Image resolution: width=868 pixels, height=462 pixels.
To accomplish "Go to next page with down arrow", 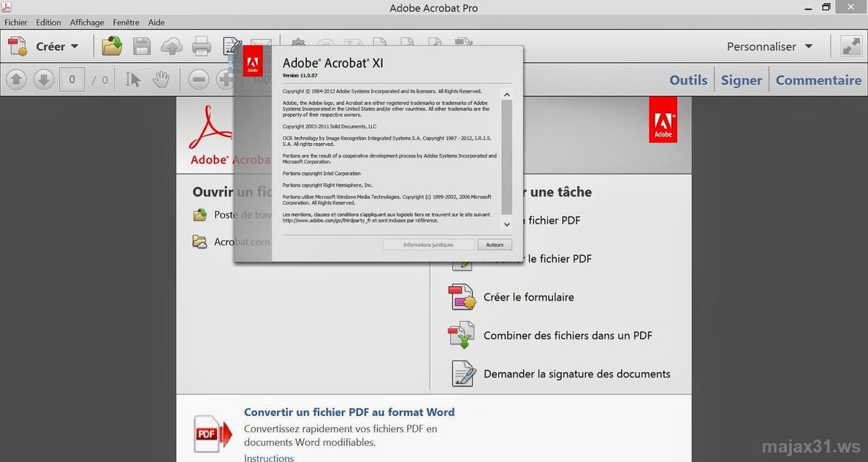I will click(43, 80).
